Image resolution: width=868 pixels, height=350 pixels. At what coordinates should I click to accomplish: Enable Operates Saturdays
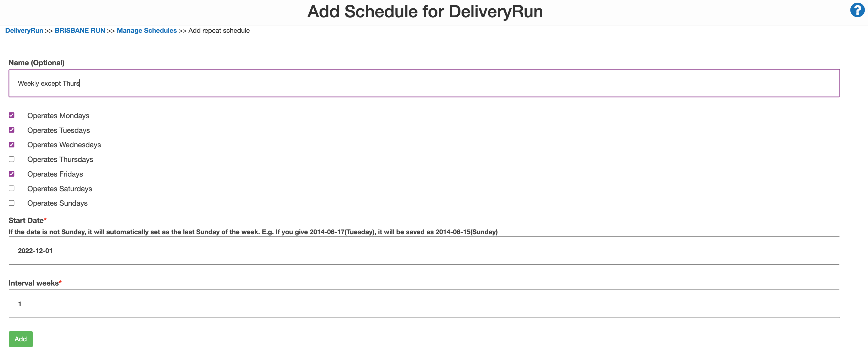(12, 188)
